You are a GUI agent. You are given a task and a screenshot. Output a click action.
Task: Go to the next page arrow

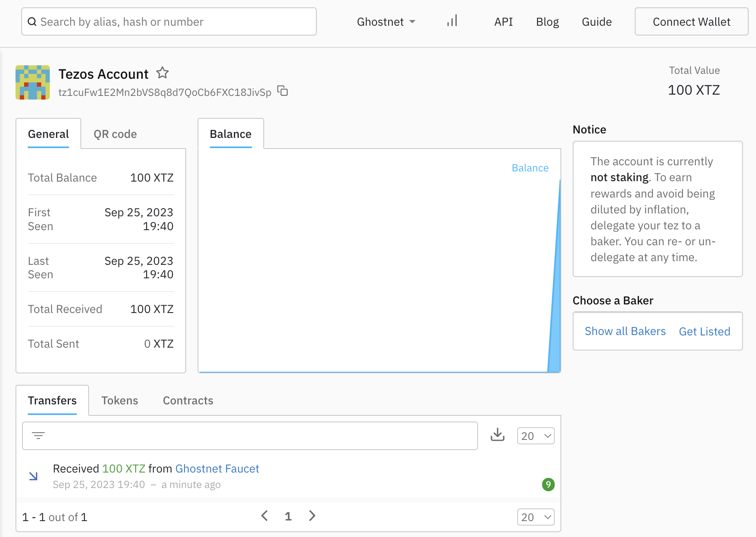pos(312,516)
